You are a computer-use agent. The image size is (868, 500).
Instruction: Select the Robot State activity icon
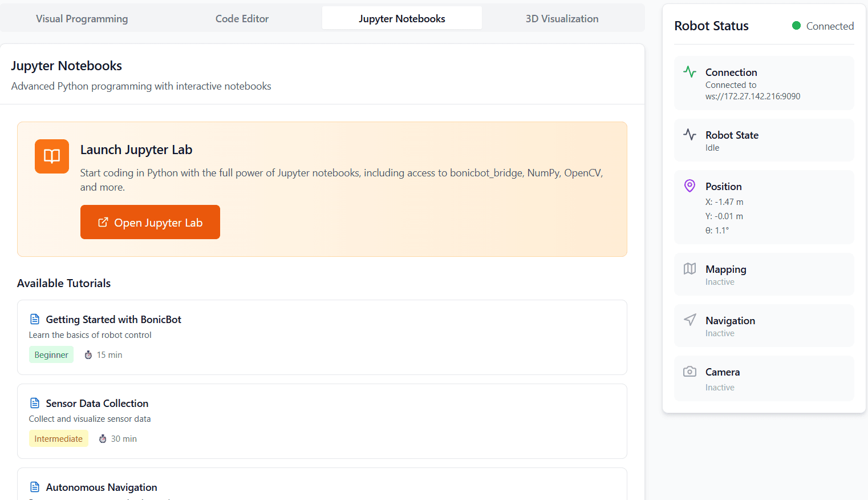click(689, 135)
